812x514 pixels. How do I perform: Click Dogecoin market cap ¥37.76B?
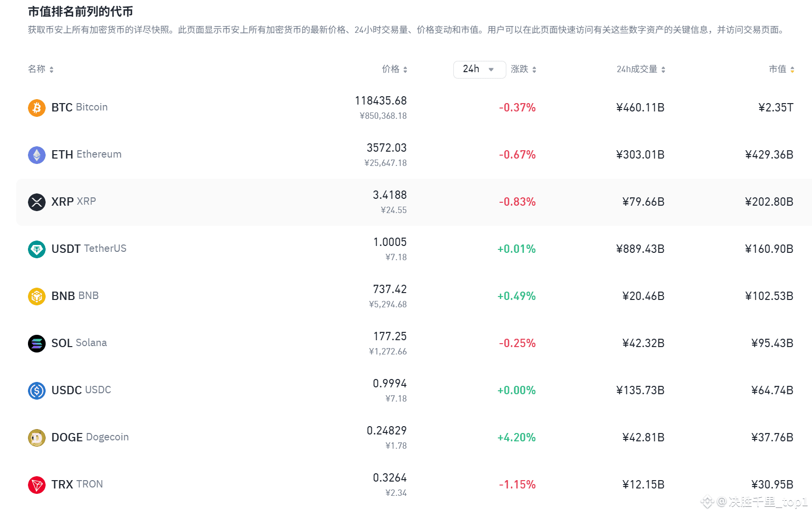coord(772,437)
